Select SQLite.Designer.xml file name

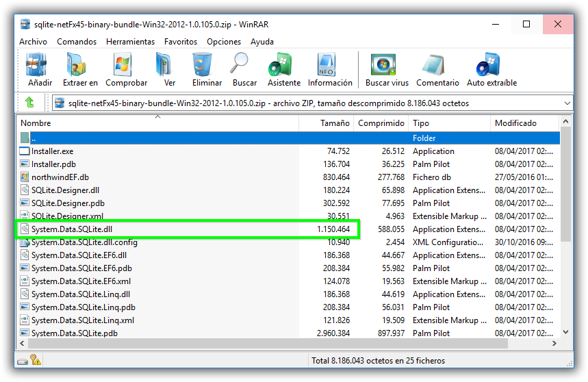point(67,216)
